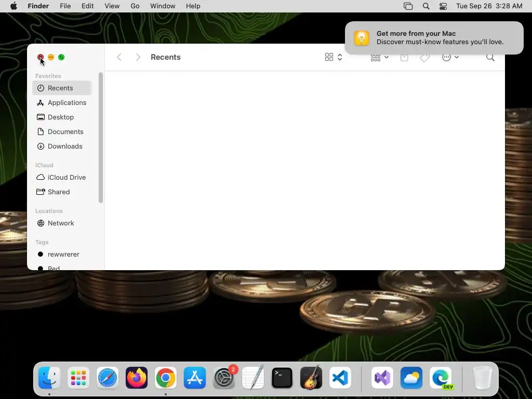Open Applications in the sidebar
This screenshot has height=399, width=532.
[62, 102]
